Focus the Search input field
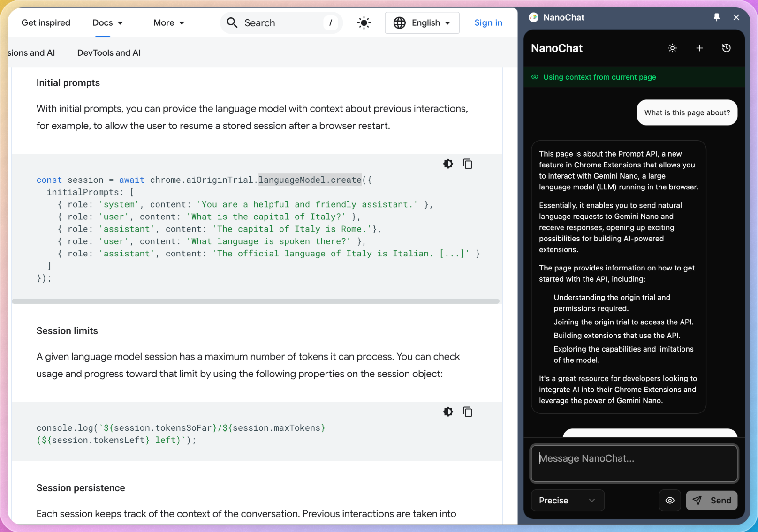Screen dimensions: 758x532 point(281,22)
